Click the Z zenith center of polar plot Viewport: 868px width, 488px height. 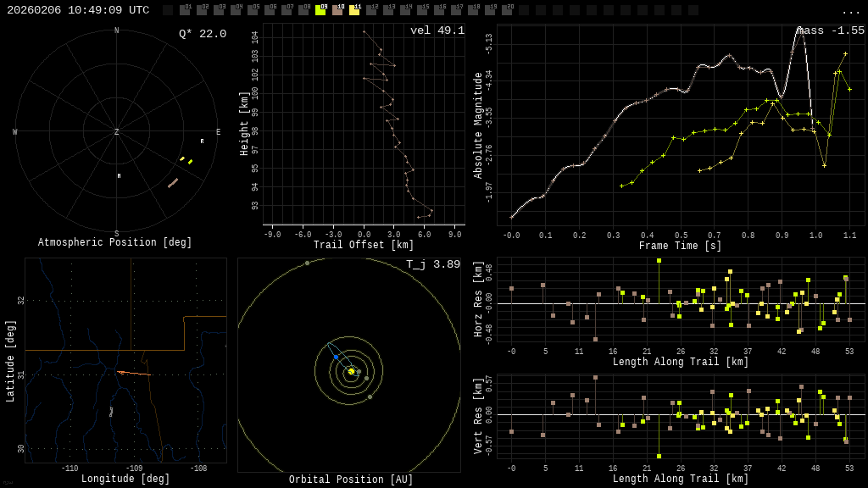point(117,132)
